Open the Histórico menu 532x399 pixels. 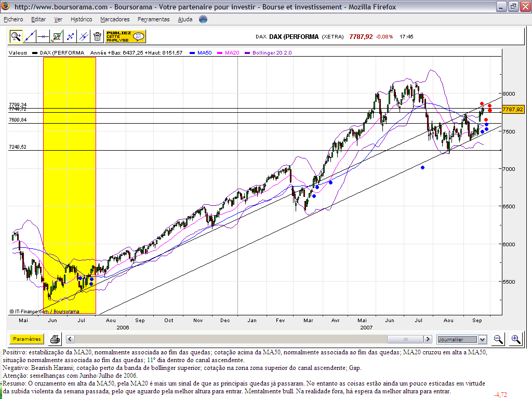tap(82, 19)
